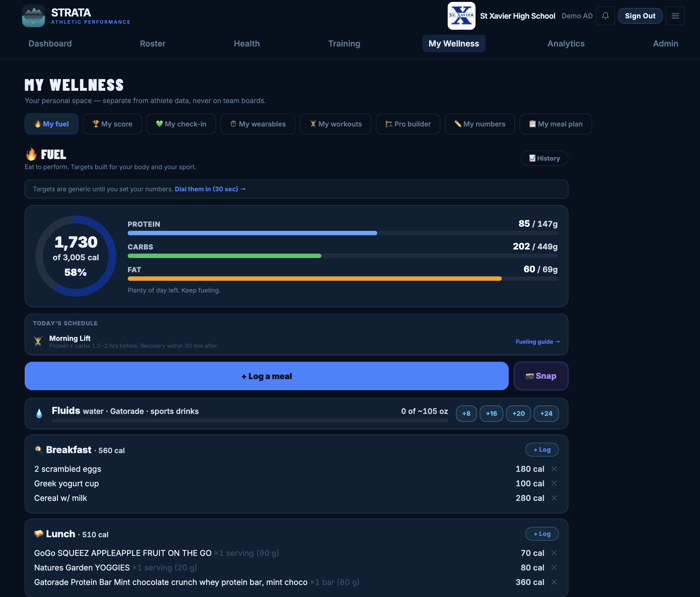Log an item to Breakfast
700x597 pixels.
pos(542,449)
